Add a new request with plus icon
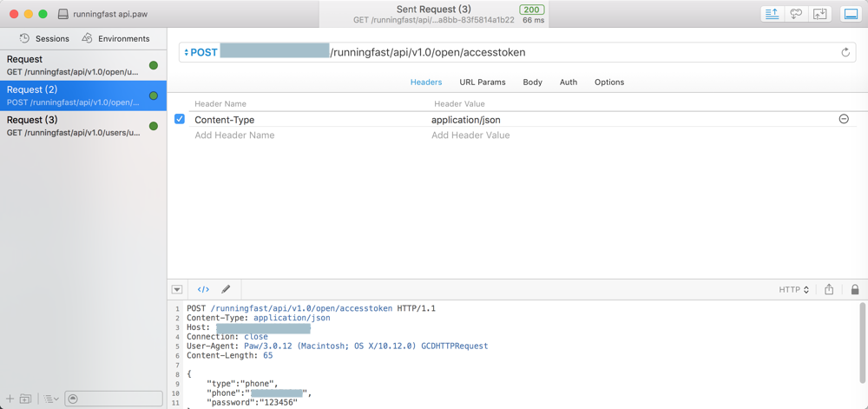 [x=10, y=399]
